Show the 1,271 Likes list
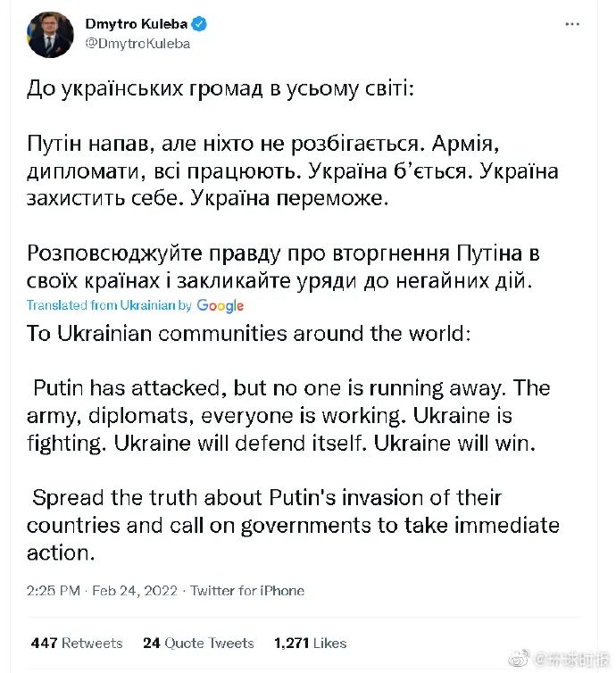 [310, 643]
